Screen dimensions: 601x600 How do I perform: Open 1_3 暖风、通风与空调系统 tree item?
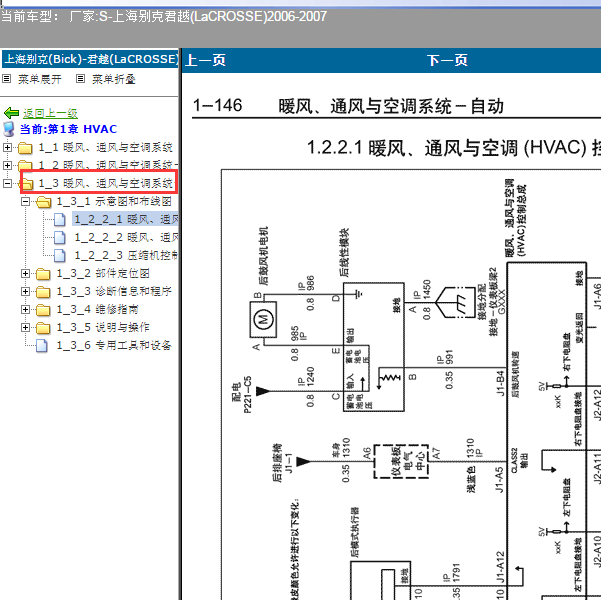point(105,184)
